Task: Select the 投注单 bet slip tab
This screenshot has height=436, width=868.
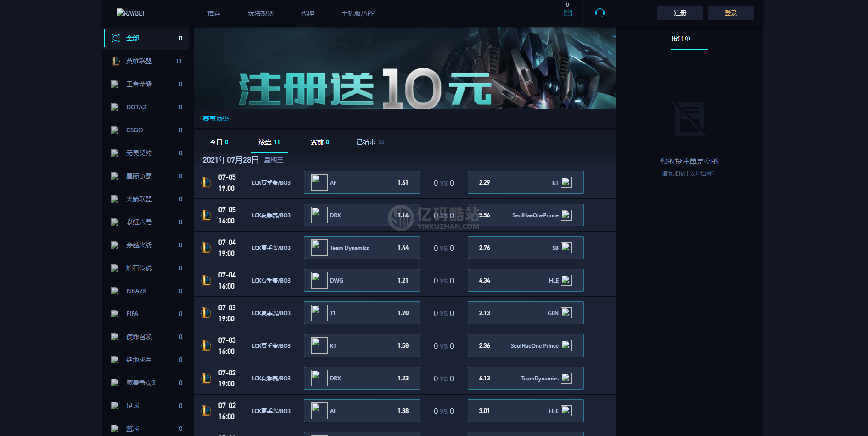Action: click(x=681, y=39)
